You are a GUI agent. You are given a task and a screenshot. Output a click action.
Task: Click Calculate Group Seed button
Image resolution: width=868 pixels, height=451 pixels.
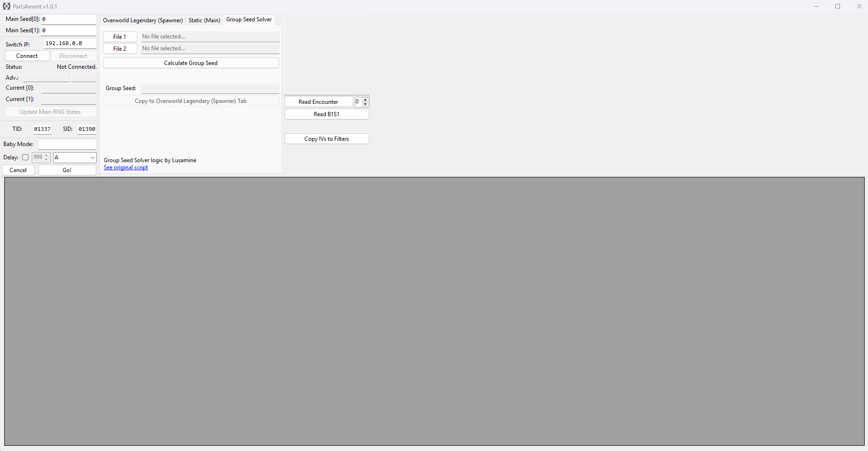(x=191, y=63)
